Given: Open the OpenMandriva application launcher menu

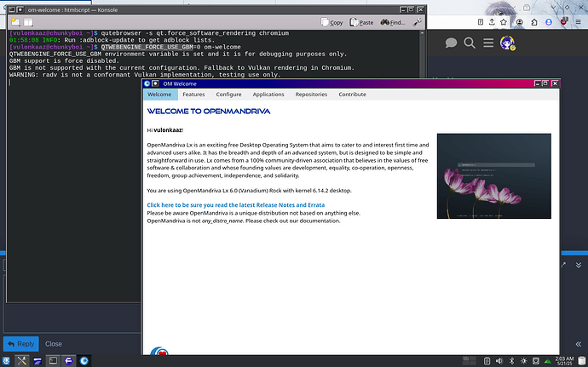Looking at the screenshot, I should pos(6,361).
